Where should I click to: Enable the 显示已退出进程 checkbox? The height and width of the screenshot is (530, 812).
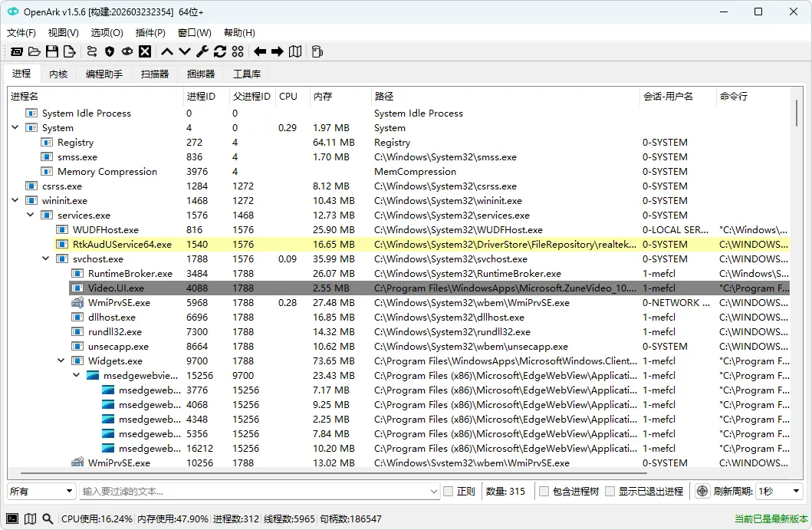(x=610, y=491)
